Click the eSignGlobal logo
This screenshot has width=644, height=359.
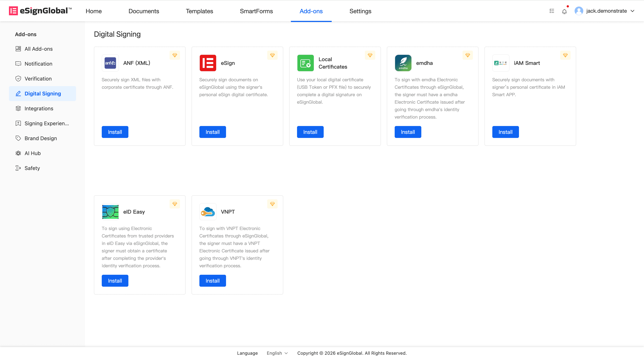[x=40, y=11]
